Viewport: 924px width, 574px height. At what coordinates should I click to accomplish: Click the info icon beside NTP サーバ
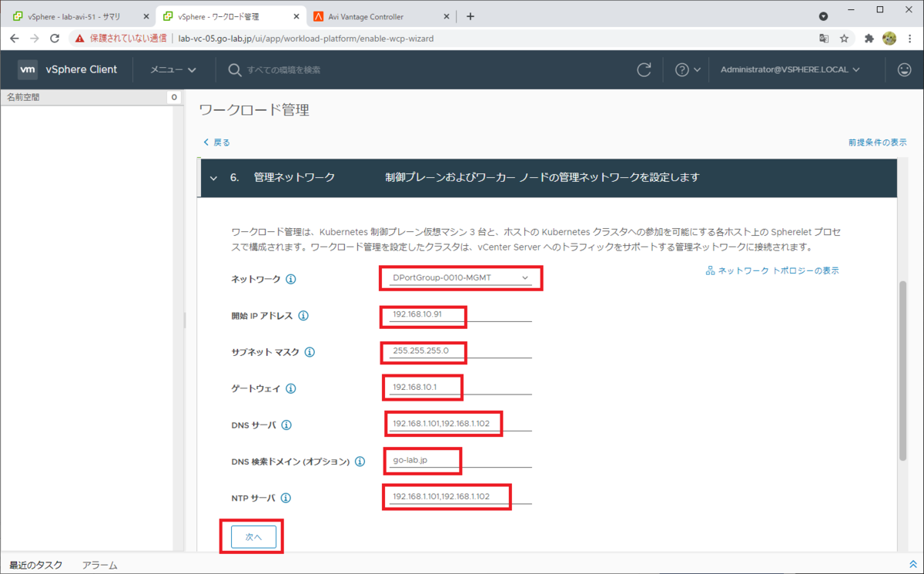[x=286, y=498]
